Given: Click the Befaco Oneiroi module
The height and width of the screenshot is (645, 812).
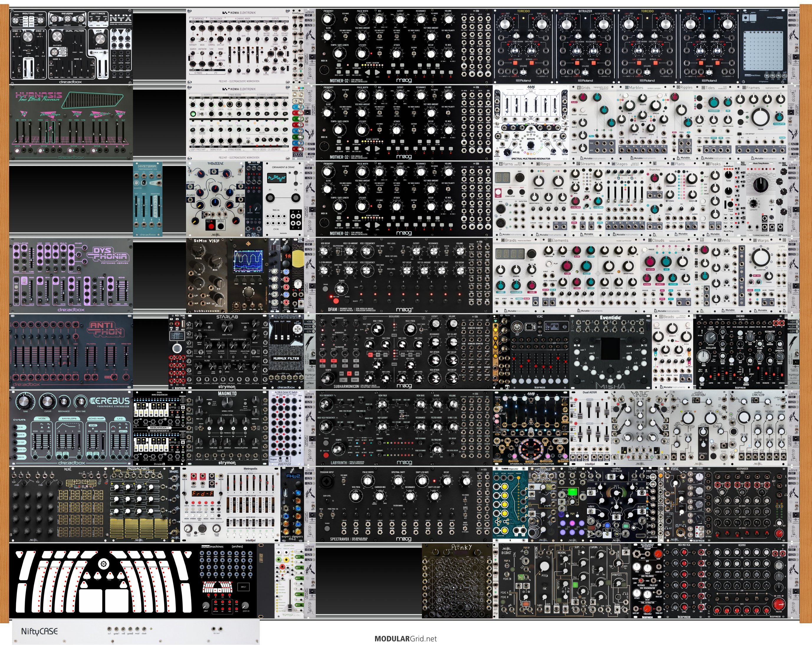Looking at the screenshot, I should point(740,352).
